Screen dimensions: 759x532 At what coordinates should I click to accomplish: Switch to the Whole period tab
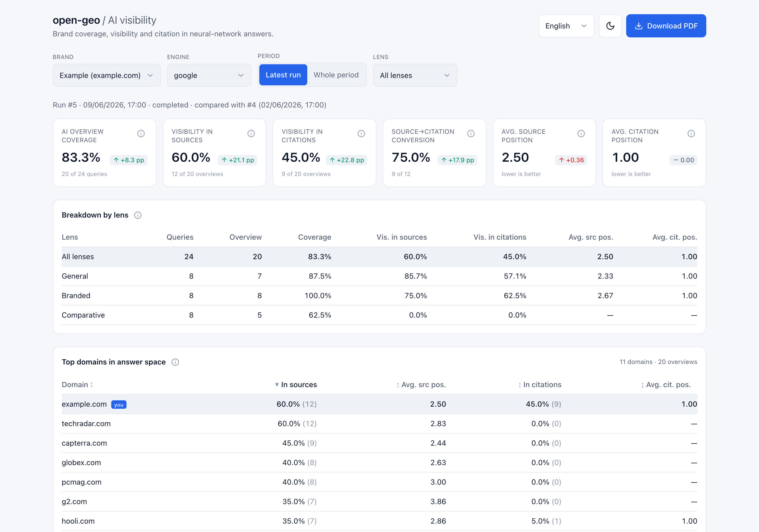(336, 75)
